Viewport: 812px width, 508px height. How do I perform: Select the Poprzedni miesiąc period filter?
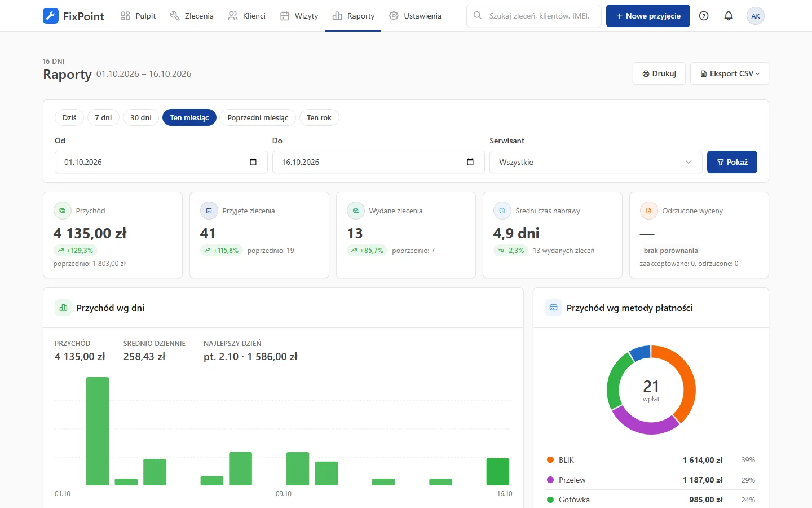click(258, 117)
